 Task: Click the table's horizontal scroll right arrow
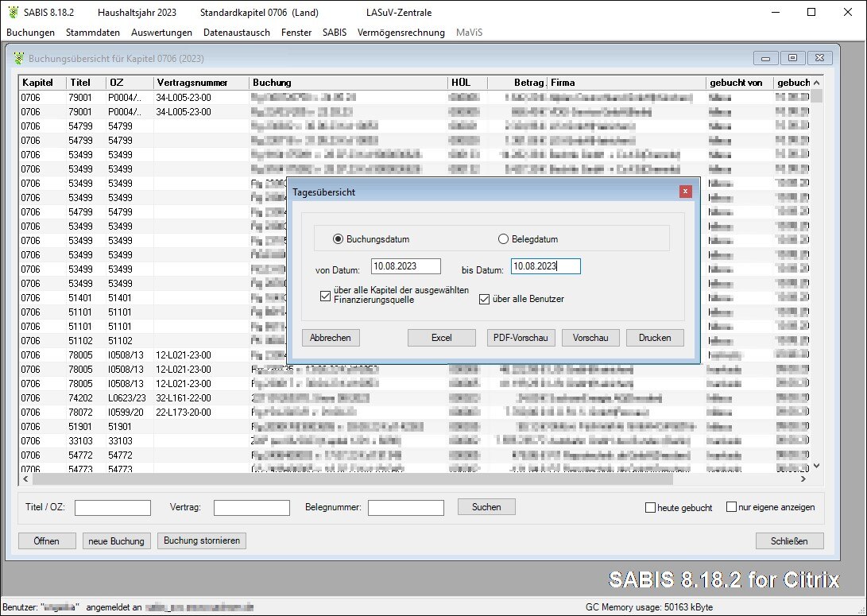pyautogui.click(x=803, y=478)
